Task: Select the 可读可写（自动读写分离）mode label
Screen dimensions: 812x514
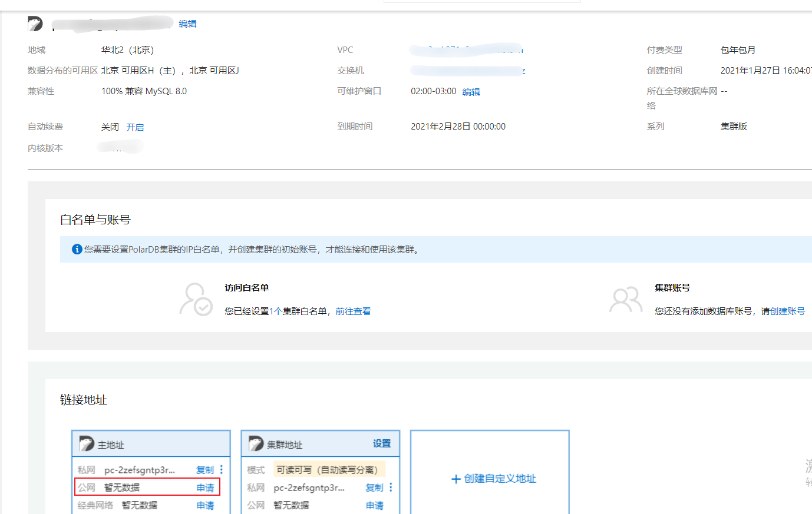Action: (329, 470)
